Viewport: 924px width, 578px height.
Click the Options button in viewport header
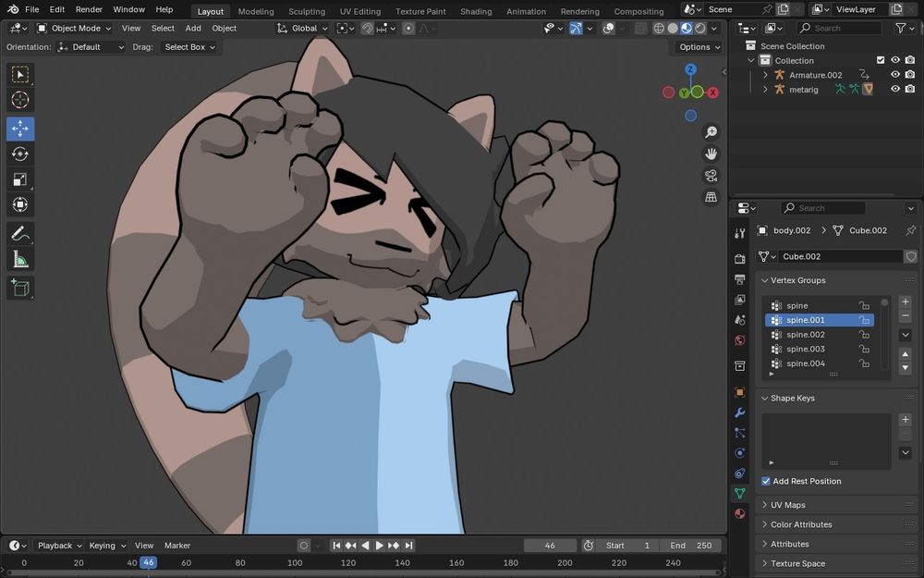coord(699,47)
